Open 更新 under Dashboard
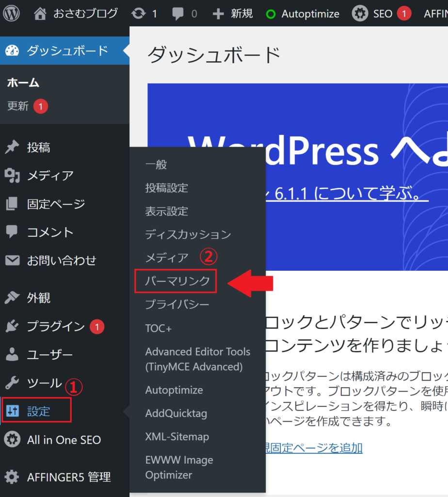Viewport: 448px width, 497px height. coord(18,106)
